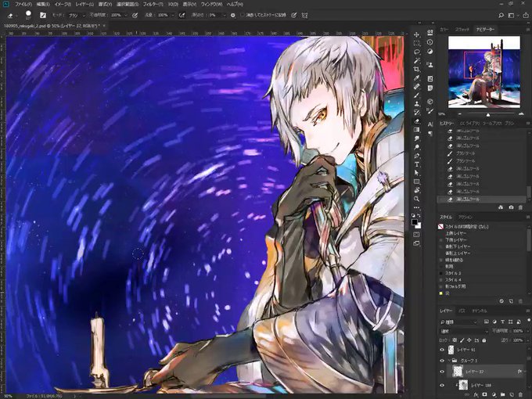Screen dimensions: 532x399
Task: Select the Dodge tool
Action: pos(417,147)
